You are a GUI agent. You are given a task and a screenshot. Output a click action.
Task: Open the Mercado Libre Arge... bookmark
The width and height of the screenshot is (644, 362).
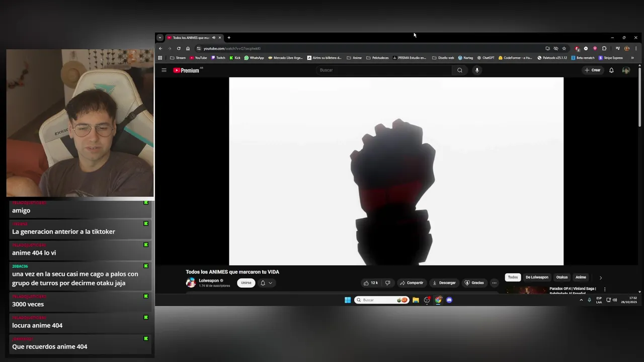tap(286, 58)
